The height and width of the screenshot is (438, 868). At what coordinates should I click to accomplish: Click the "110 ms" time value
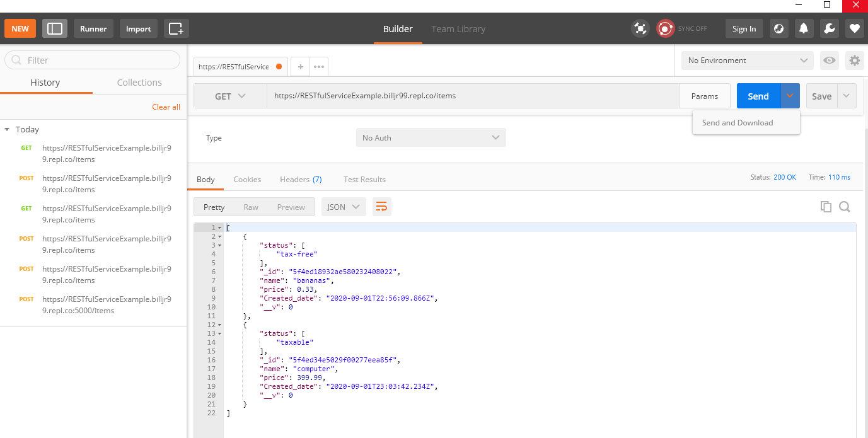[x=839, y=177]
